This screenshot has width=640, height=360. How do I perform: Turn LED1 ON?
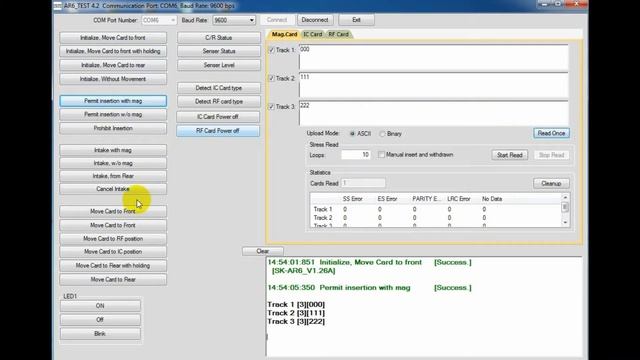[x=100, y=306]
